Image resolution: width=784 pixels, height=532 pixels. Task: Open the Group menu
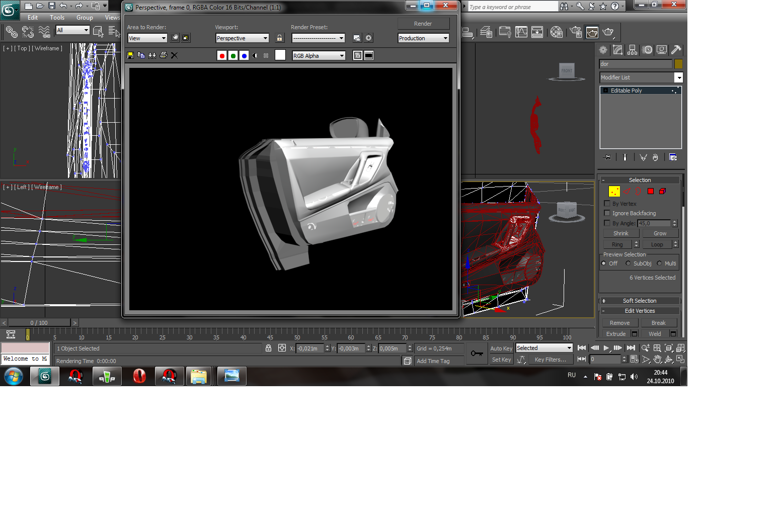[85, 18]
